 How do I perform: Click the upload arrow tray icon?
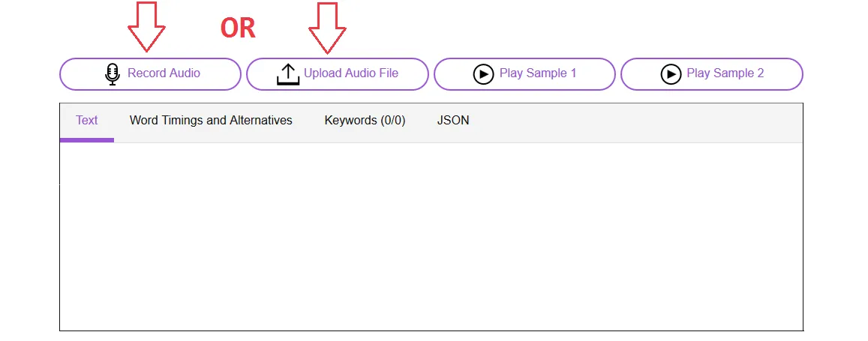(288, 74)
